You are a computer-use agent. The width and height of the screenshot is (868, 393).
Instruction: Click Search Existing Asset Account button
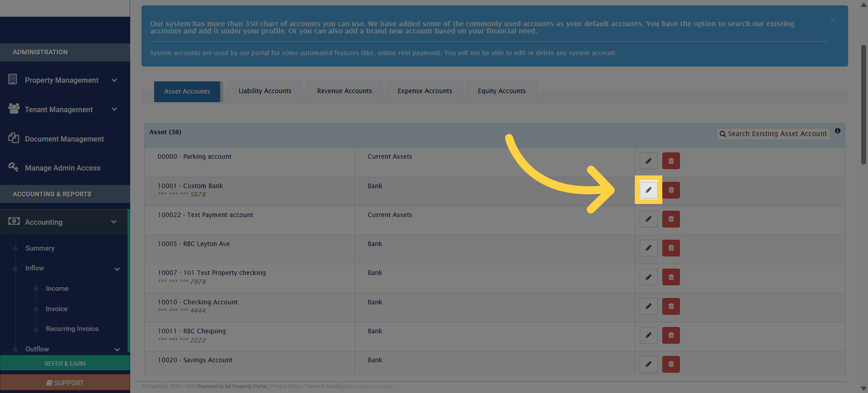click(x=773, y=134)
